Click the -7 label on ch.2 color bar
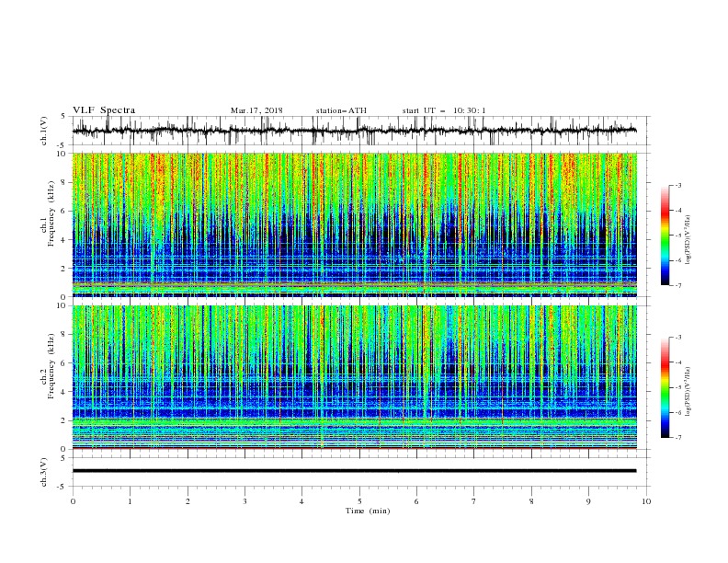Image resolution: width=728 pixels, height=563 pixels. pyautogui.click(x=678, y=438)
